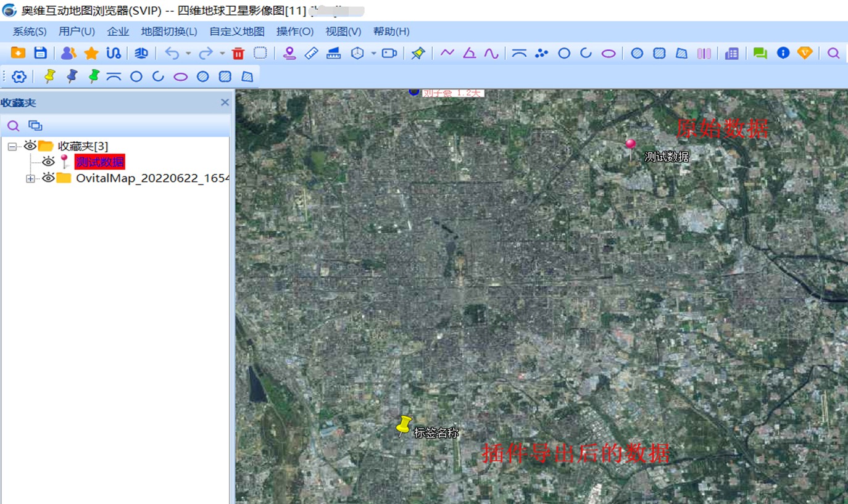Click the orange VIP diamond icon

click(x=805, y=53)
